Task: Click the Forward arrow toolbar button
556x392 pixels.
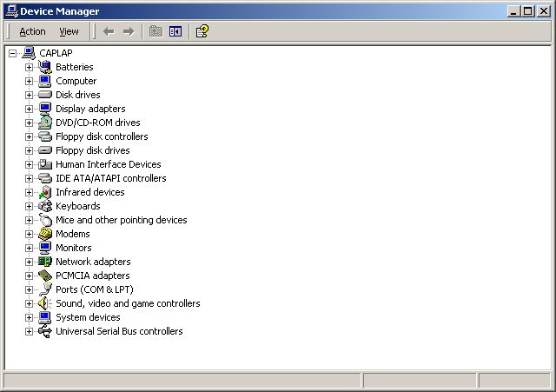Action: pyautogui.click(x=129, y=31)
